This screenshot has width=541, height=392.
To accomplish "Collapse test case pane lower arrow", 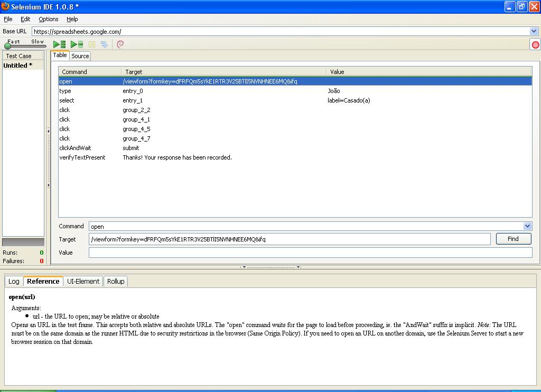I will tap(48, 185).
